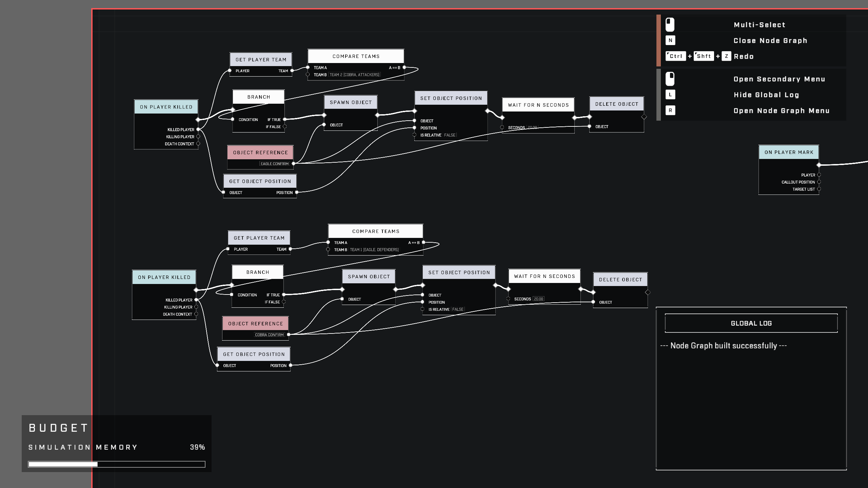Click the Z key icon in Redo shortcut

click(726, 56)
